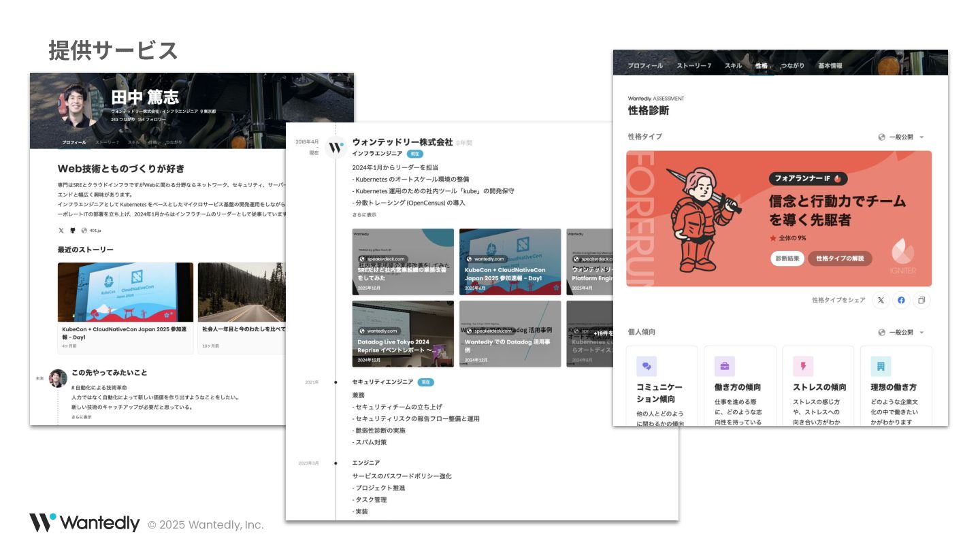Viewport: 980px width, 551px height.
Task: Click the 診断結果 button
Action: coord(787,258)
